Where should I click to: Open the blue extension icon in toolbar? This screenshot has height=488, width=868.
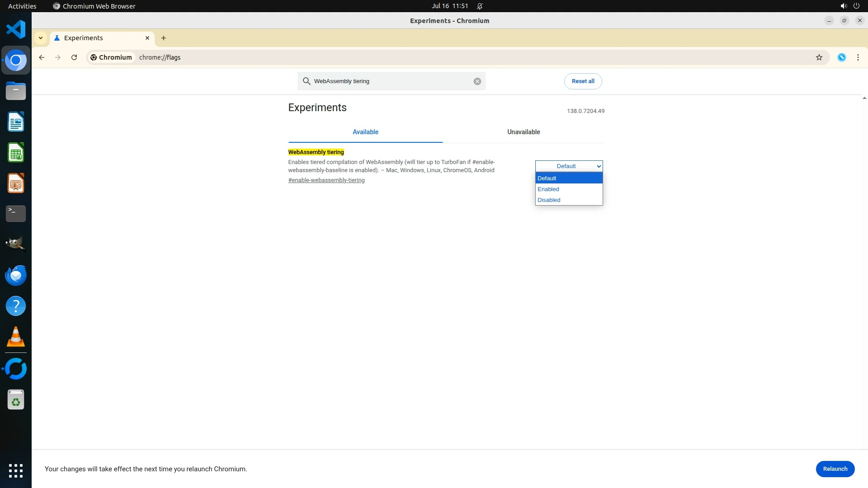point(841,57)
